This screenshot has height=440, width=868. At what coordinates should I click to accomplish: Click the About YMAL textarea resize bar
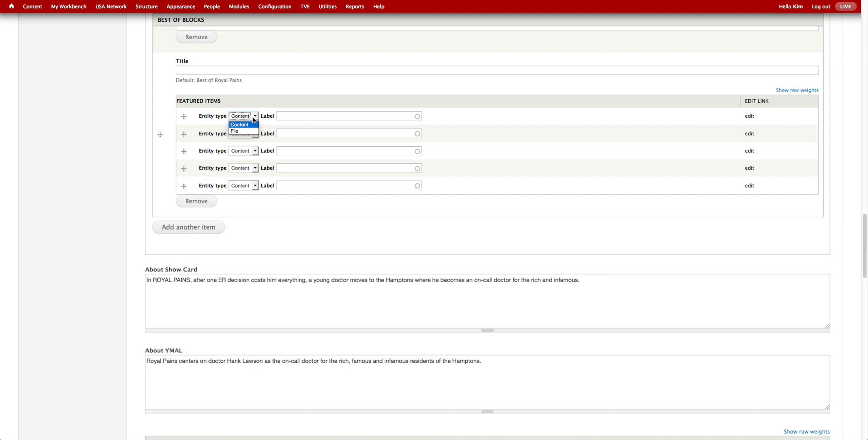(x=487, y=412)
